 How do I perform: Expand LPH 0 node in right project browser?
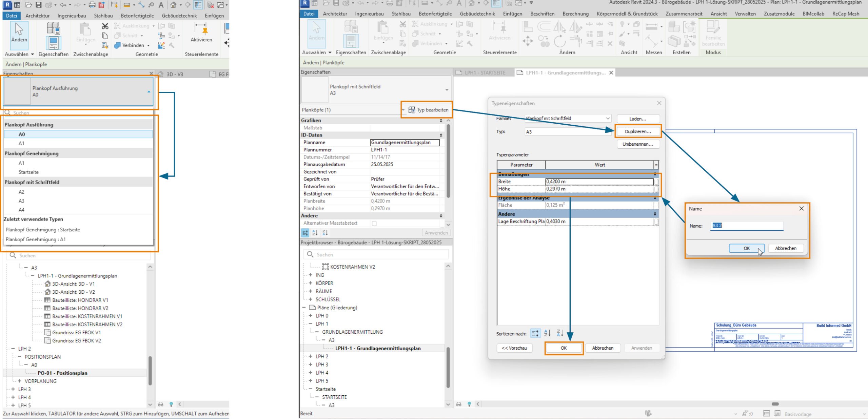310,316
